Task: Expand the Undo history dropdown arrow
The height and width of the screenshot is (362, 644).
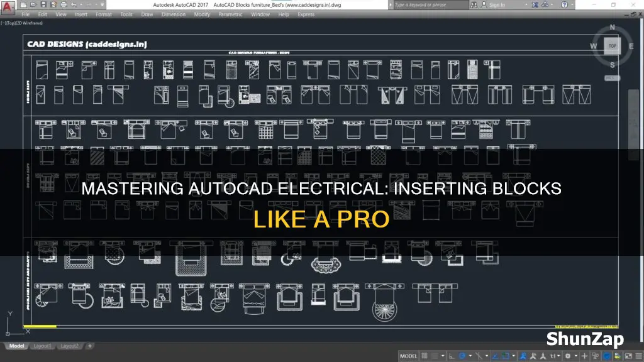Action: (x=81, y=5)
